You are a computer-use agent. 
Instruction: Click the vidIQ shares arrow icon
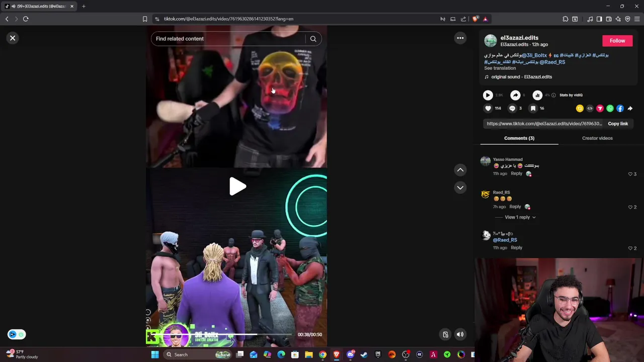(515, 95)
